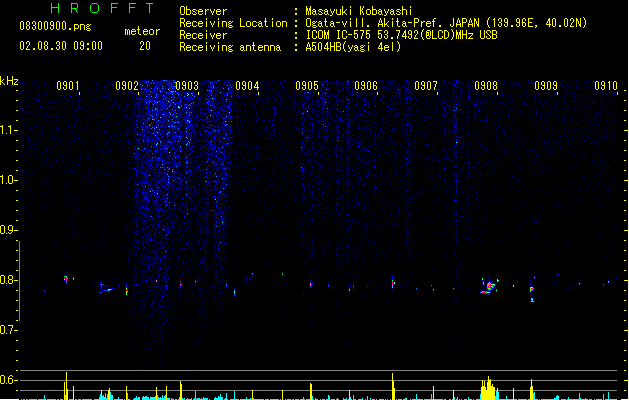Click the meteor count label
The image size is (629, 400).
[x=142, y=31]
